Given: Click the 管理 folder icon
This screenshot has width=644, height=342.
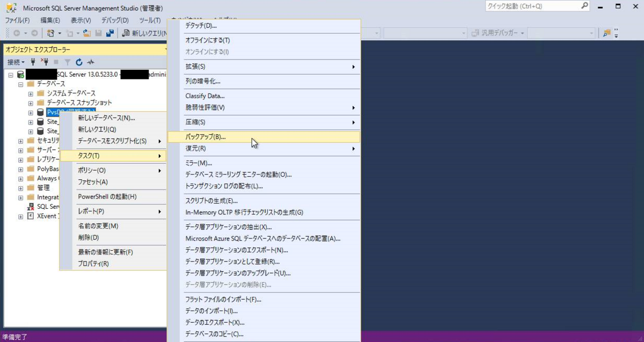Looking at the screenshot, I should tap(31, 187).
